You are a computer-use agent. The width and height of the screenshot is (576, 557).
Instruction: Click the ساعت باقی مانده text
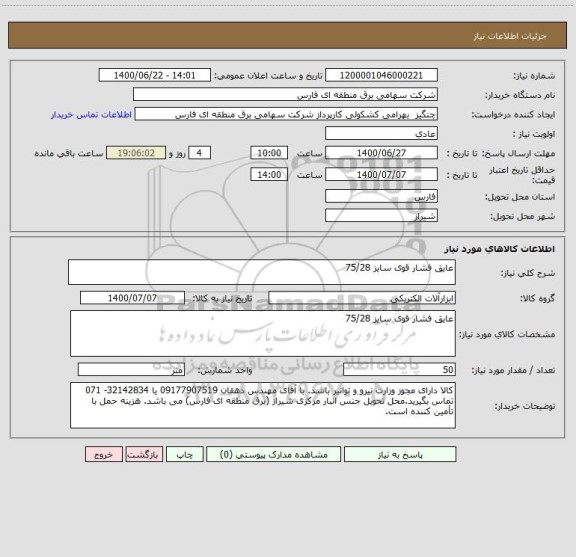click(69, 153)
